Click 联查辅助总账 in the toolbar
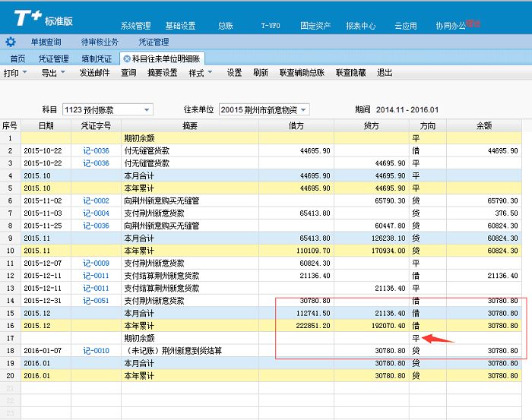532x420 pixels. (x=302, y=73)
